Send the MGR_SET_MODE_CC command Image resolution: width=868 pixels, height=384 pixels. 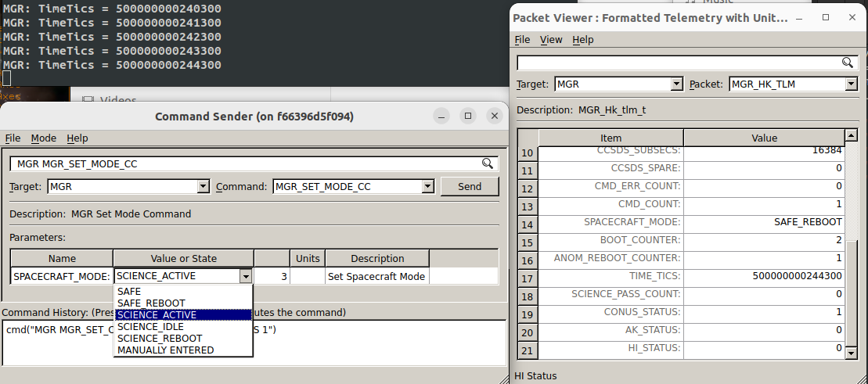(x=470, y=186)
